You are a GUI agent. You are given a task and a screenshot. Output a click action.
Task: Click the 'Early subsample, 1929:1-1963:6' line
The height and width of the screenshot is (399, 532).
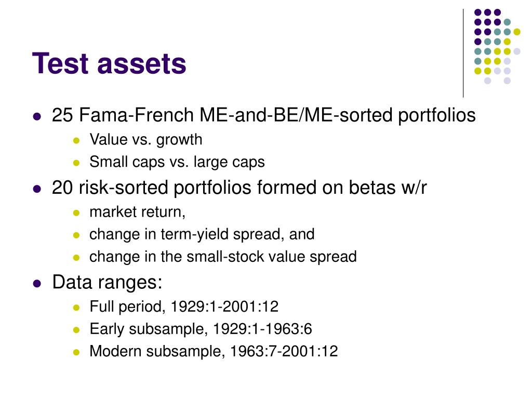(x=201, y=329)
